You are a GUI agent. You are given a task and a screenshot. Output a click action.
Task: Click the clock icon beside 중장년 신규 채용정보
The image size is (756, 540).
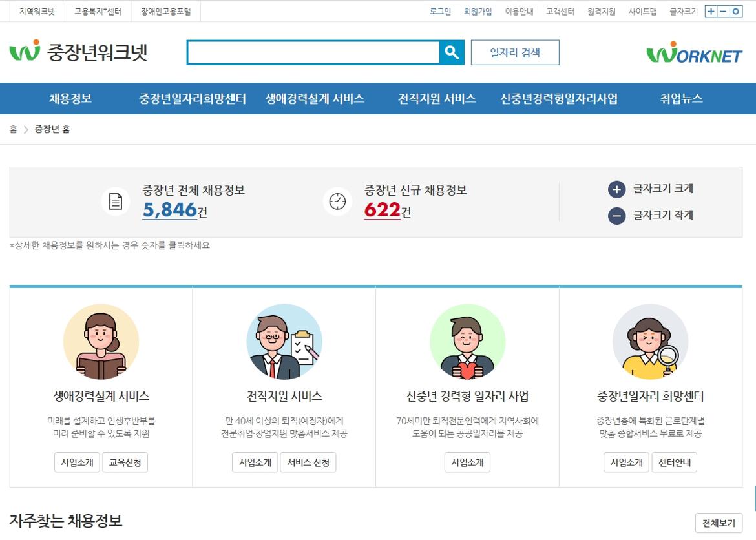337,202
